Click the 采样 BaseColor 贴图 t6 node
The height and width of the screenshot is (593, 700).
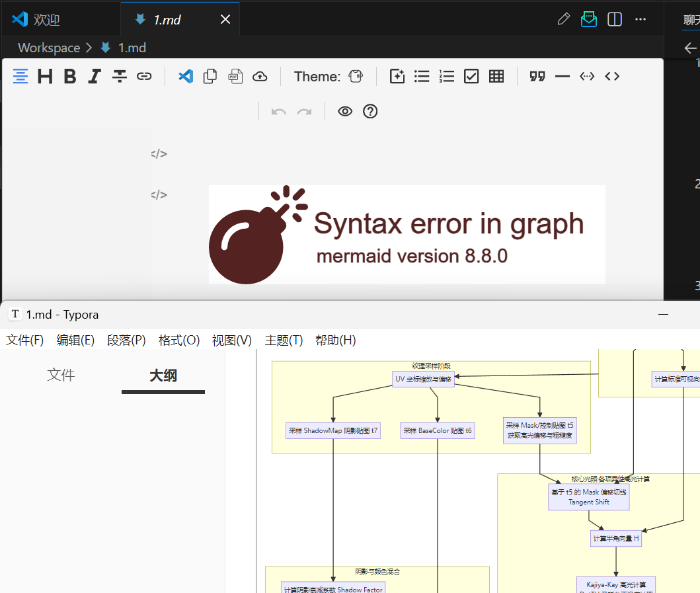coord(438,430)
